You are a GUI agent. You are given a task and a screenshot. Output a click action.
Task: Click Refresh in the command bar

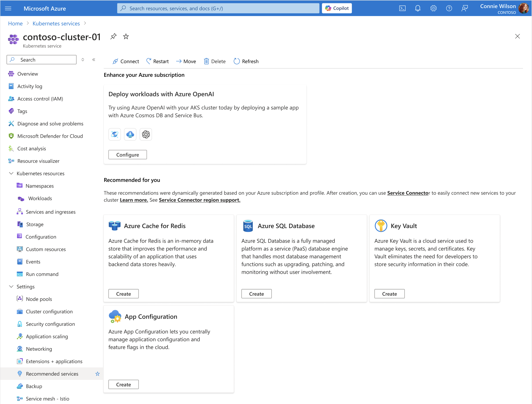click(x=246, y=61)
